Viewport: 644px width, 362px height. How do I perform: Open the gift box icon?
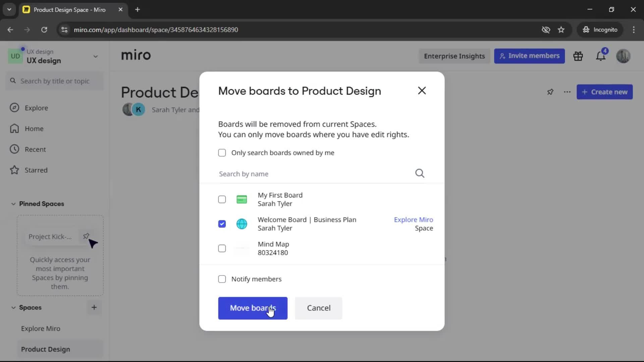(x=578, y=56)
